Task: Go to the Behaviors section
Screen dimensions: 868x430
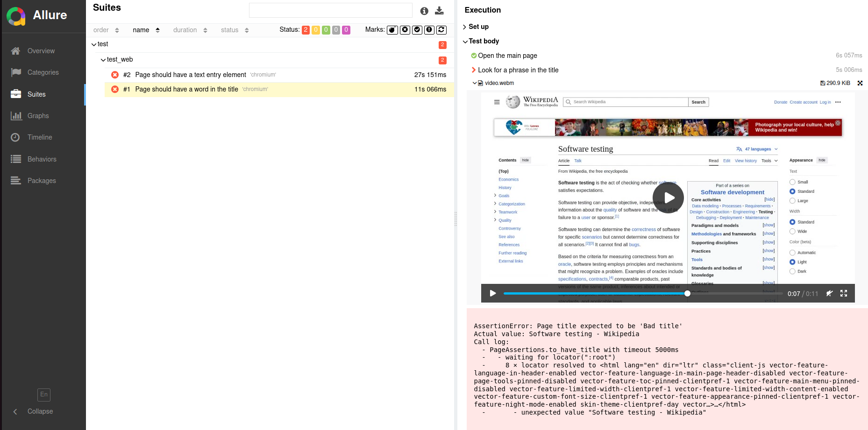Action: point(42,159)
